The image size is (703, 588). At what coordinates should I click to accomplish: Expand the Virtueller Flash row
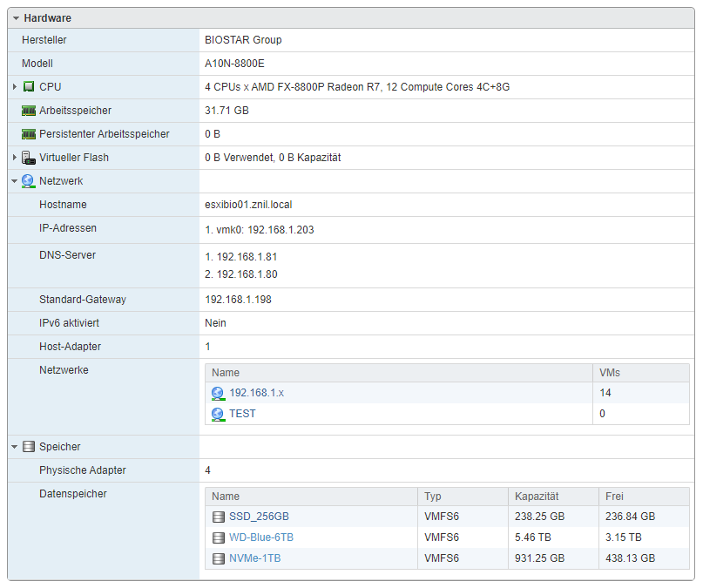pyautogui.click(x=15, y=158)
